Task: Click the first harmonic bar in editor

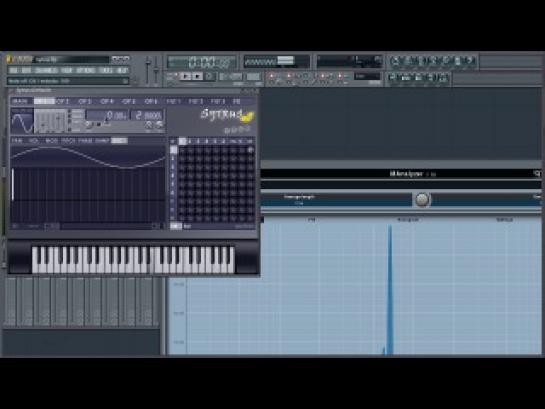Action: click(x=13, y=185)
